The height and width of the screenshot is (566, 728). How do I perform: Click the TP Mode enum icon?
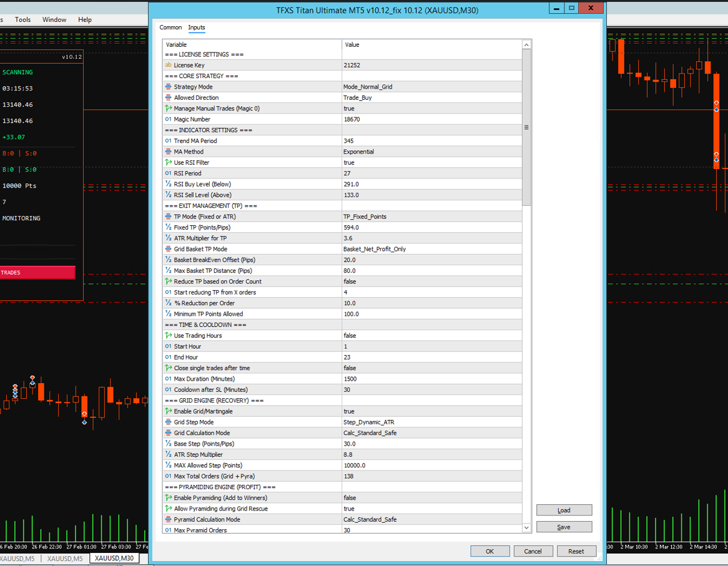pyautogui.click(x=168, y=217)
